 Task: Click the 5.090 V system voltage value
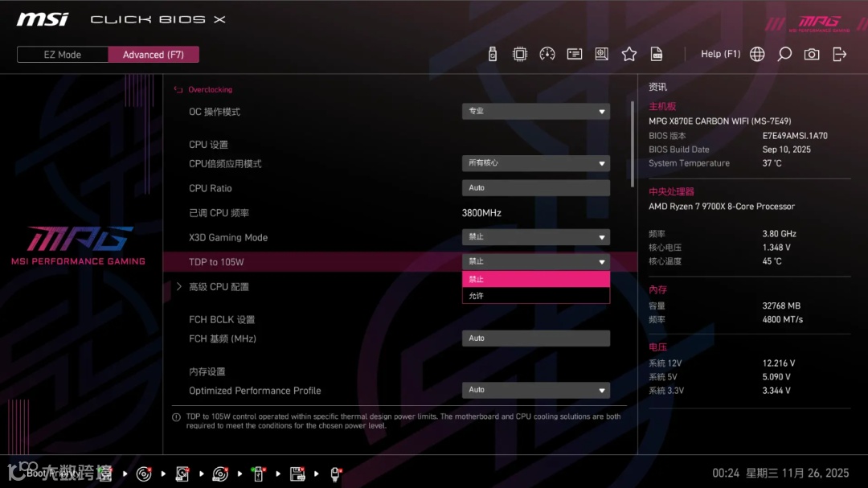(x=776, y=377)
